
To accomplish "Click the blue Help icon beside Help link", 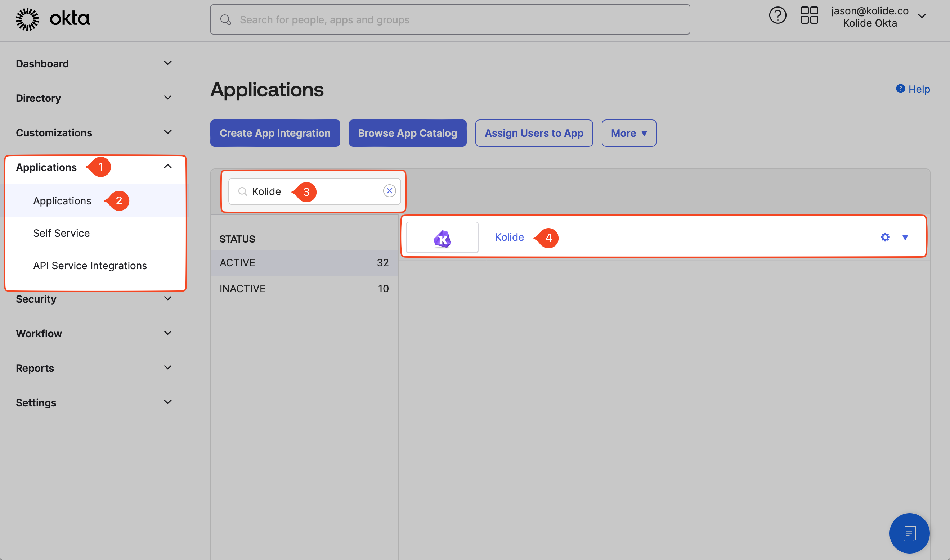I will pyautogui.click(x=900, y=89).
